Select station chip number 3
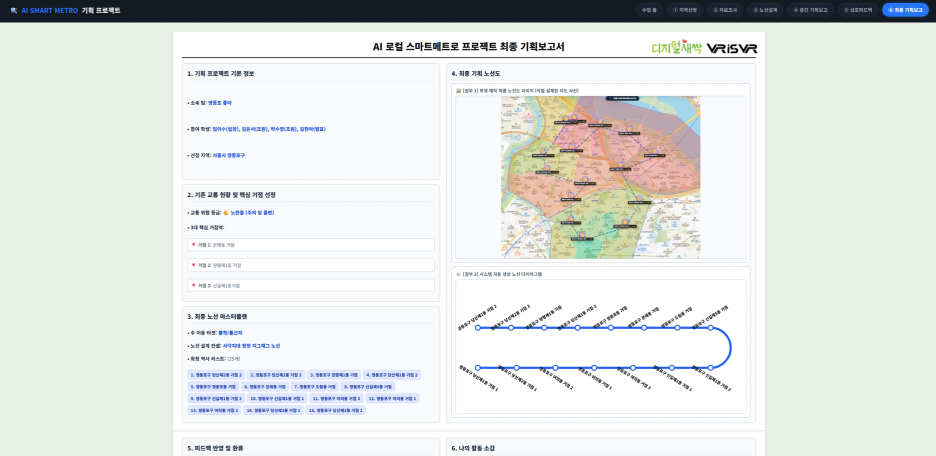 tap(334, 375)
